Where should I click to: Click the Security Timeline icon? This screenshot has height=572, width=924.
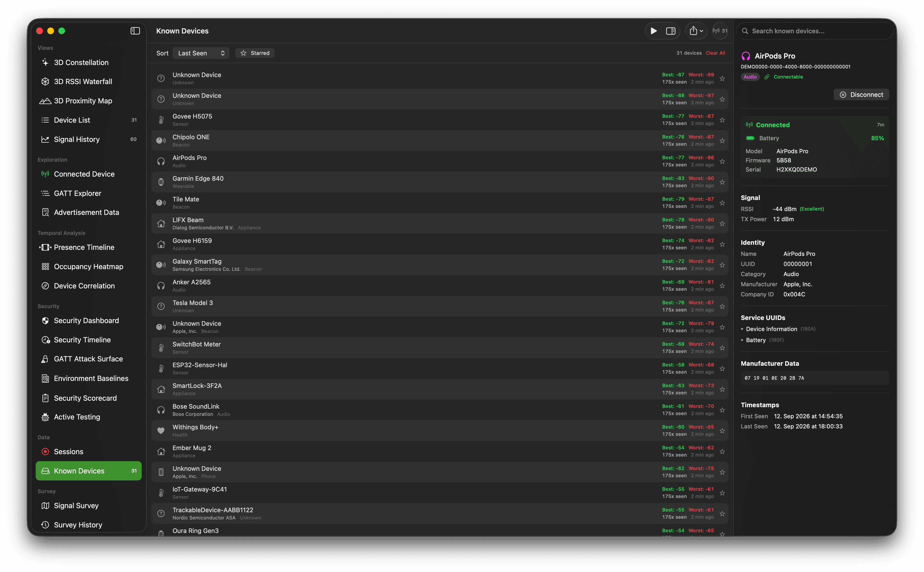coord(45,340)
